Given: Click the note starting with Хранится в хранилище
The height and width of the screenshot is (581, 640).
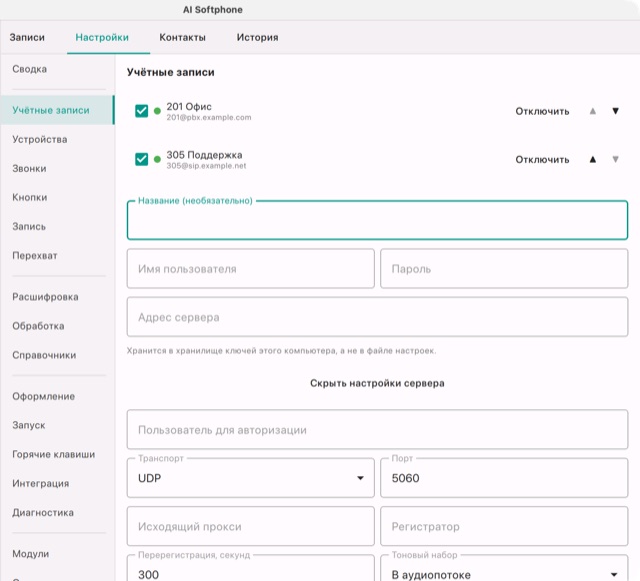Looking at the screenshot, I should point(281,351).
